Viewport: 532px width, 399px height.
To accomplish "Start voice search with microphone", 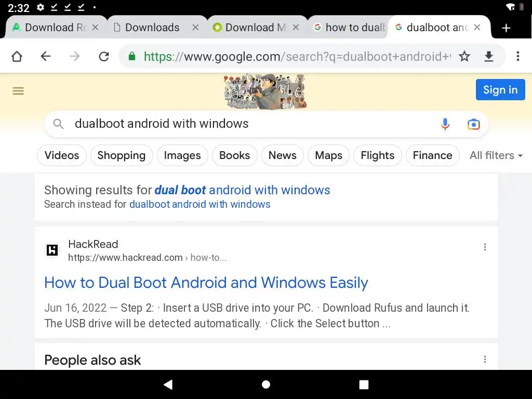I will pos(445,124).
